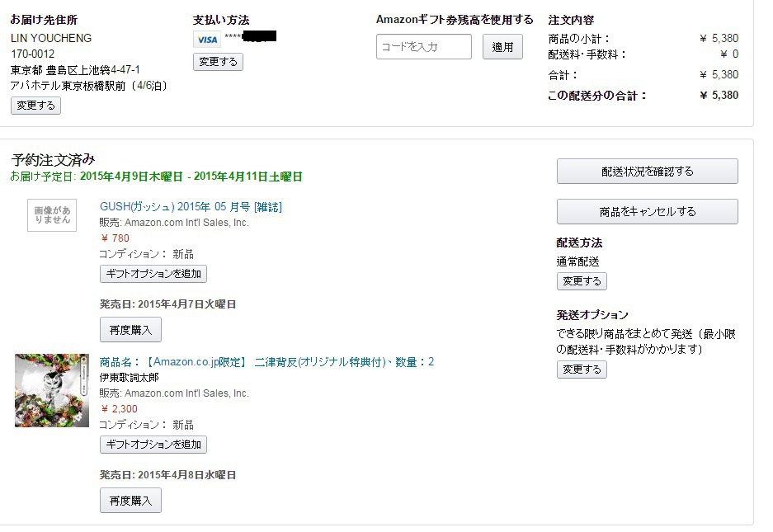Click the GUSH no-image placeholder thumbnail
Screen dimensions: 773x532
pos(52,215)
